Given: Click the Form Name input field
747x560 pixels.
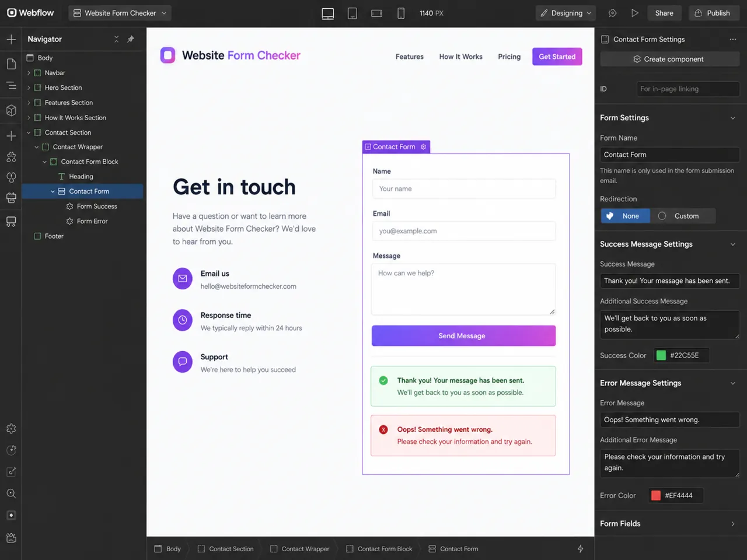Looking at the screenshot, I should tap(669, 155).
